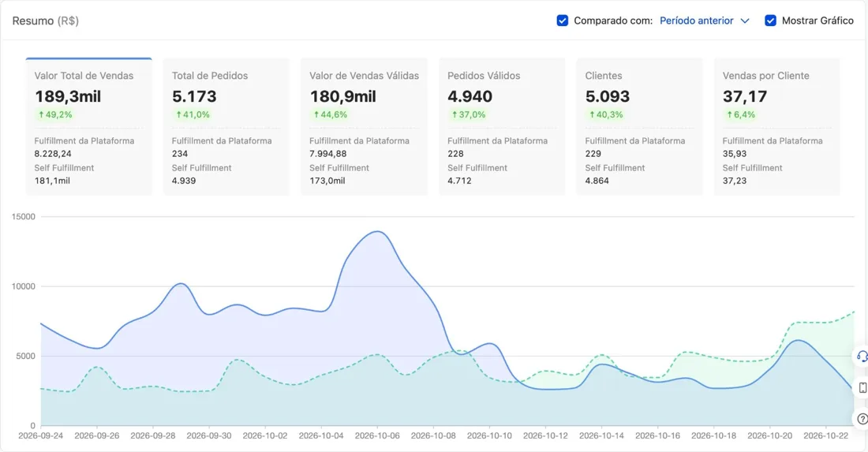Select the Pedidos Válidos card
The height and width of the screenshot is (452, 868).
pos(502,126)
